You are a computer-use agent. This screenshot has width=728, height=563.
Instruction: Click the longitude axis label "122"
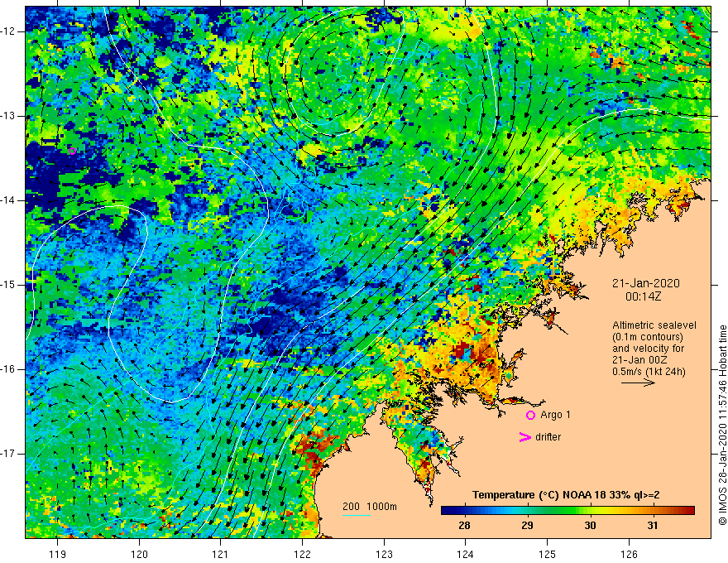point(302,554)
